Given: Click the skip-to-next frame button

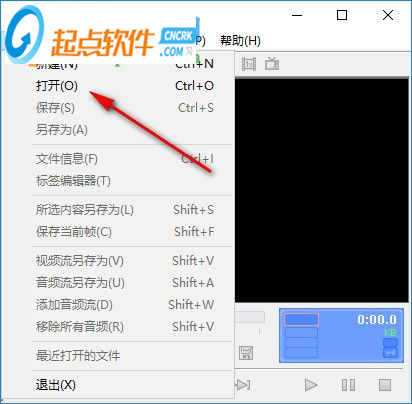Looking at the screenshot, I should [x=243, y=385].
